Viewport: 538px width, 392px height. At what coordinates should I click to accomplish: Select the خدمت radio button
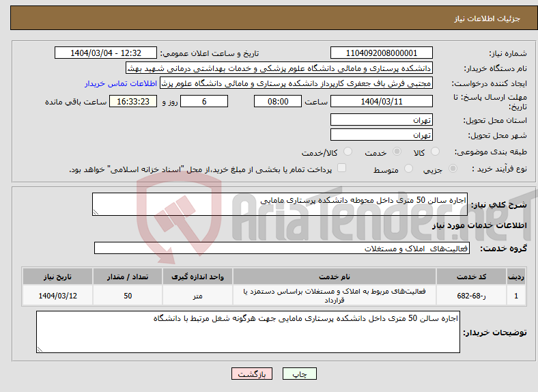click(x=397, y=152)
